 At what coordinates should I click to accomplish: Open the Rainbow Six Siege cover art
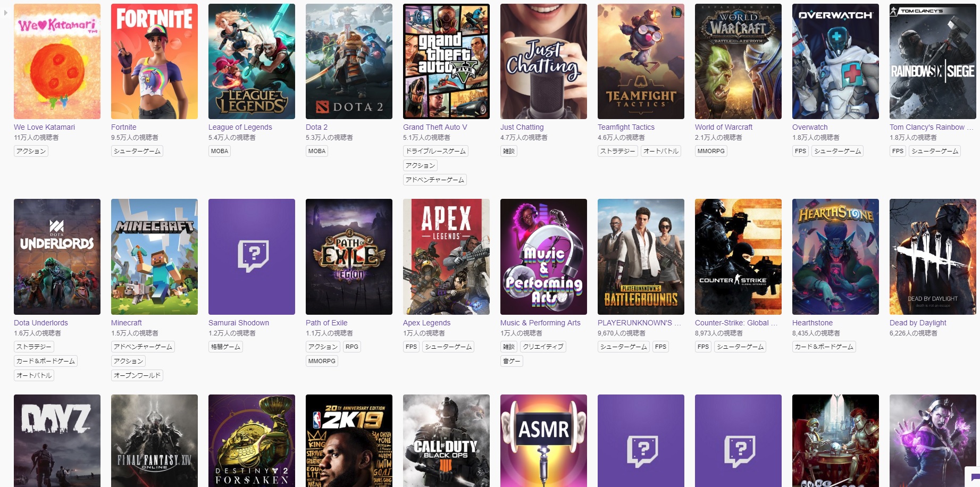(933, 62)
